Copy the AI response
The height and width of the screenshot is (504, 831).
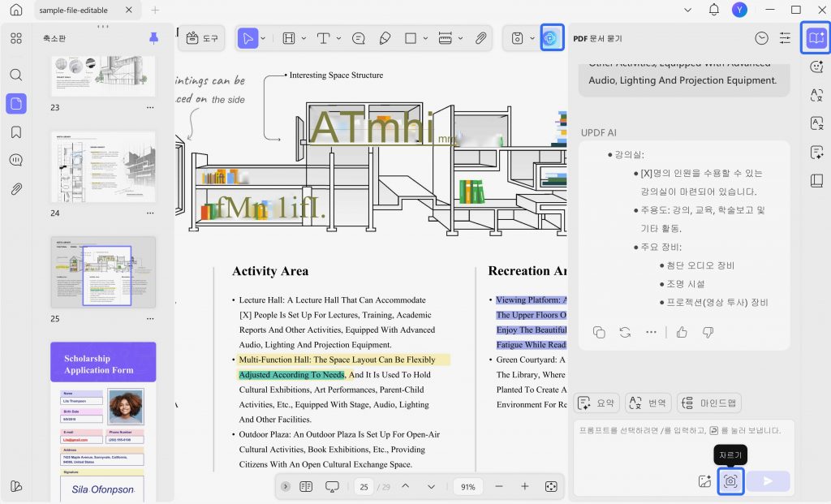pyautogui.click(x=600, y=332)
